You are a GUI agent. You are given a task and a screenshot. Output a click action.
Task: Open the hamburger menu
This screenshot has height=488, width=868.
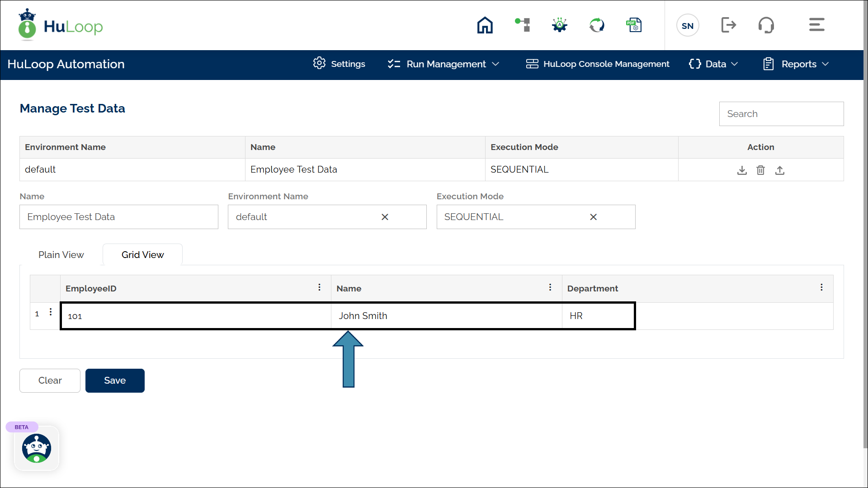point(816,25)
